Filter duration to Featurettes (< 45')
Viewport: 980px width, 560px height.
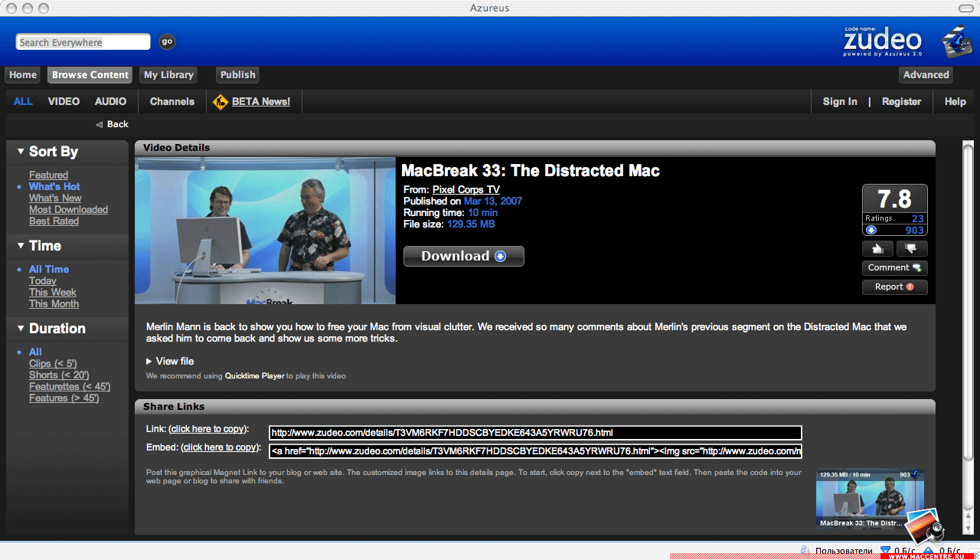(70, 386)
